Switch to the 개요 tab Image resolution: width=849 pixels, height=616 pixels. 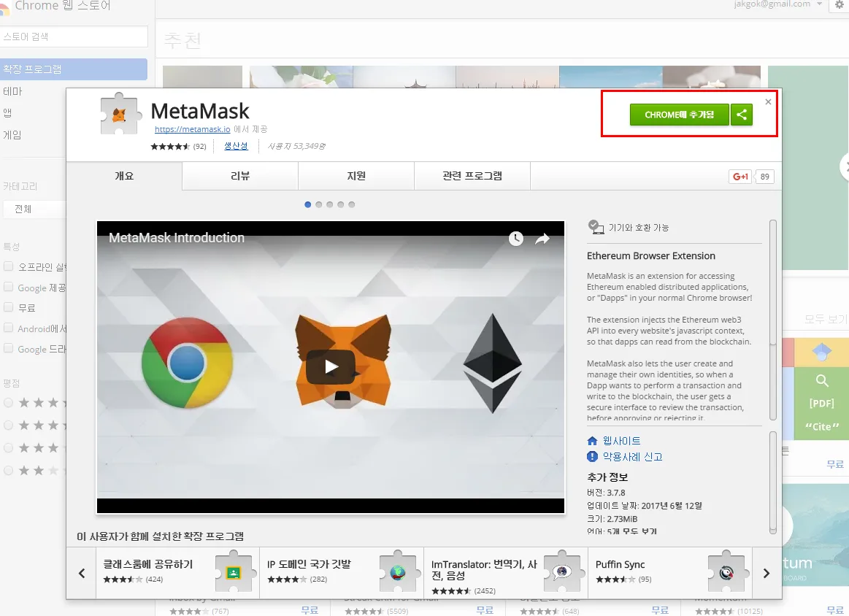[x=124, y=176]
